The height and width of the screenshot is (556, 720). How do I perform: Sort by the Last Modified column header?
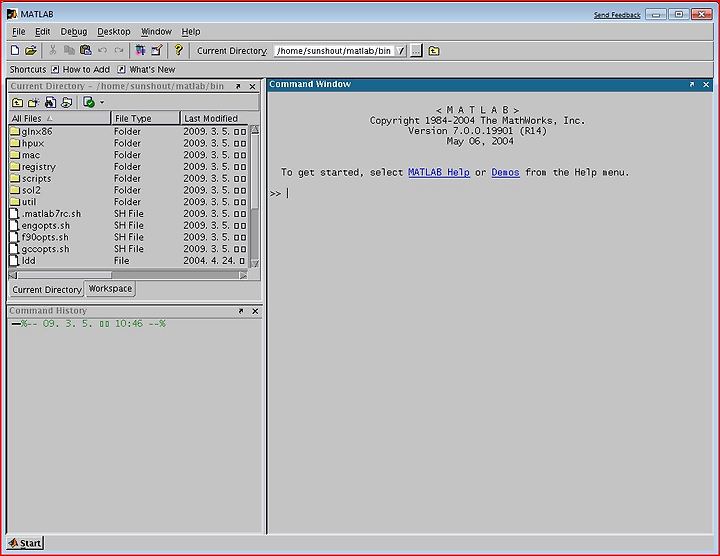(215, 118)
